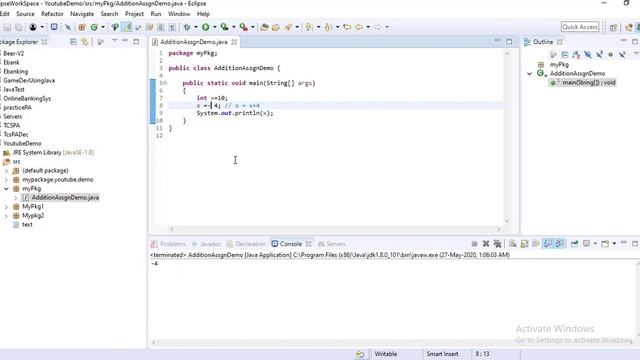Switch to the Javadoc tab
This screenshot has width=640, height=360.
point(206,244)
